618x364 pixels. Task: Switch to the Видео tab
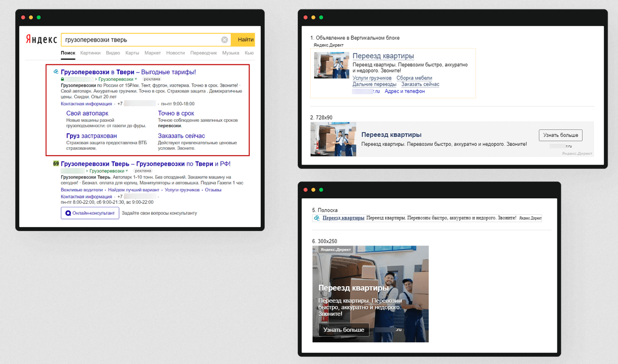pos(113,53)
